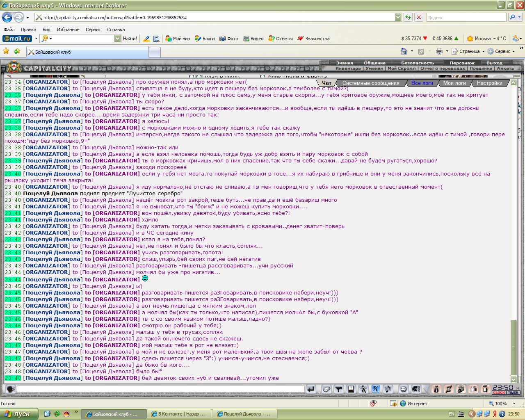The image size is (525, 420).
Task: Click the EXIT door icon in chat toolbar
Action: click(486, 389)
